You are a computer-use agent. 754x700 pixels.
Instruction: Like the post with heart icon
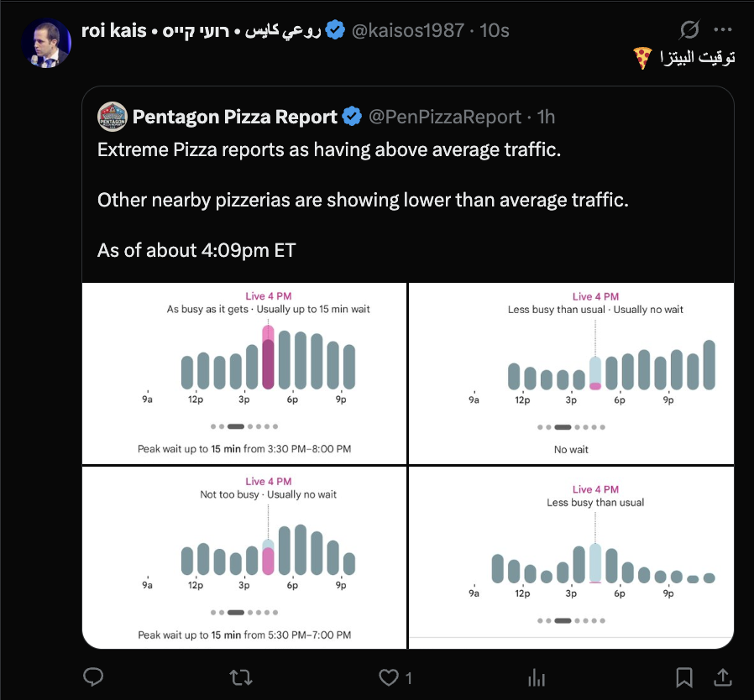(389, 677)
